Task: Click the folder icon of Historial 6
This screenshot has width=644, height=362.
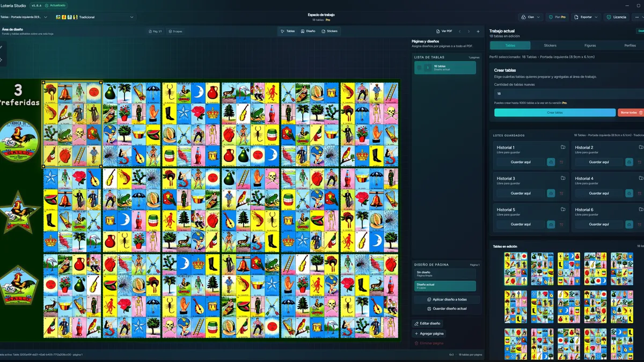Action: (641, 209)
